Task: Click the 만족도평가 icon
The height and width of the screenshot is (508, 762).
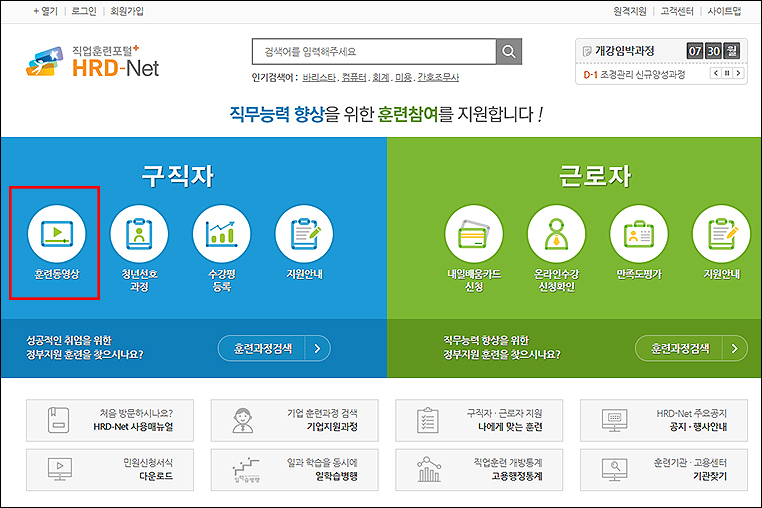Action: (638, 234)
